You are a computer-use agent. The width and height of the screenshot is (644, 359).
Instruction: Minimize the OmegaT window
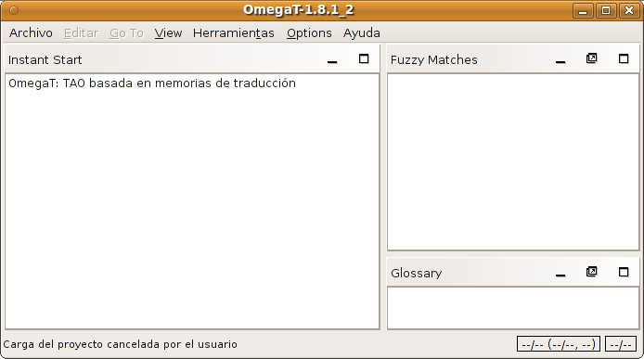(x=583, y=10)
